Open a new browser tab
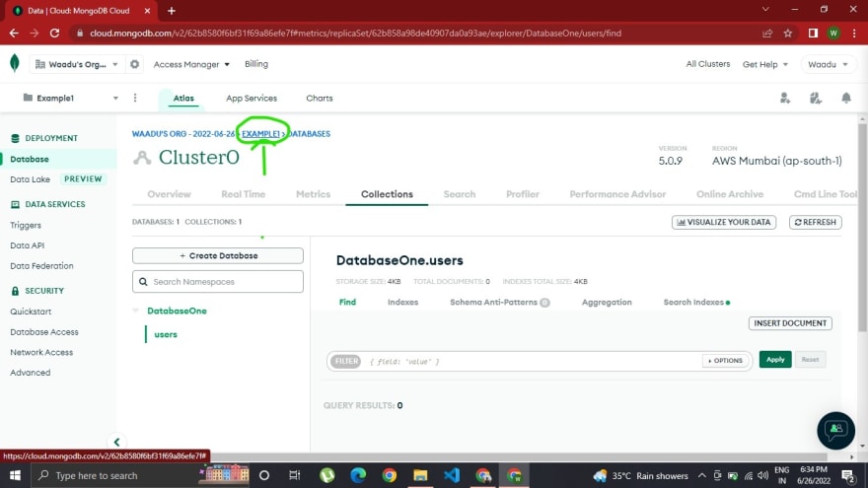Viewport: 868px width, 488px height. coord(171,11)
